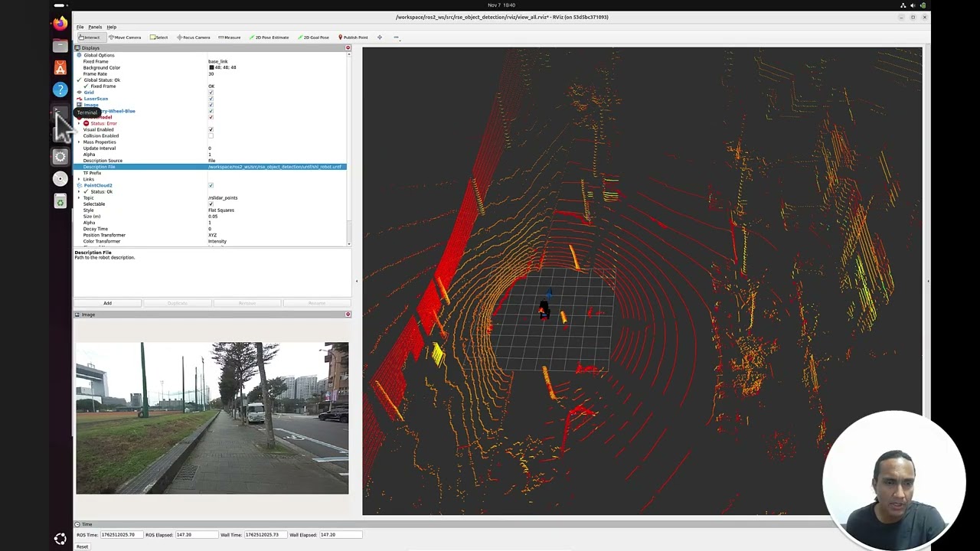Click the camera image street view

pyautogui.click(x=212, y=418)
